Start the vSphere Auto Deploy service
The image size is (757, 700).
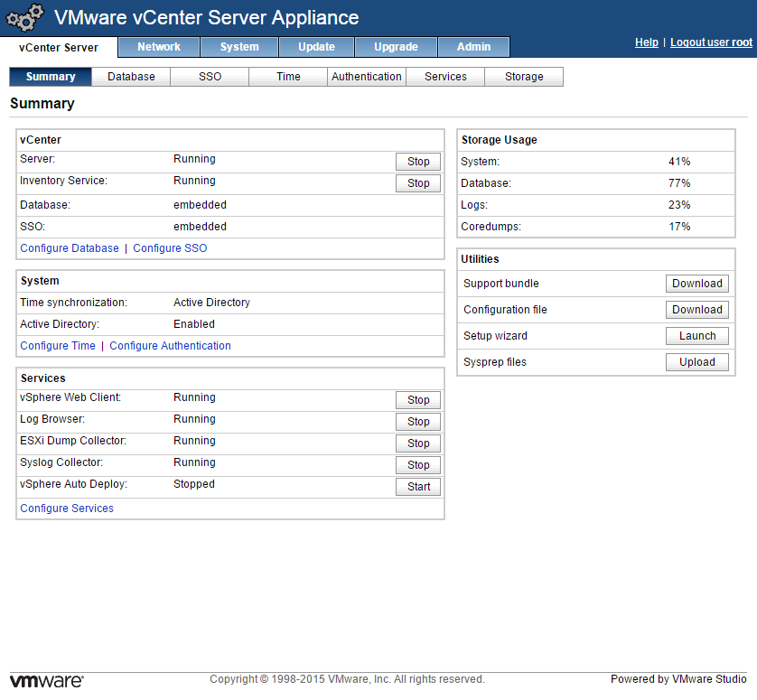pos(418,487)
